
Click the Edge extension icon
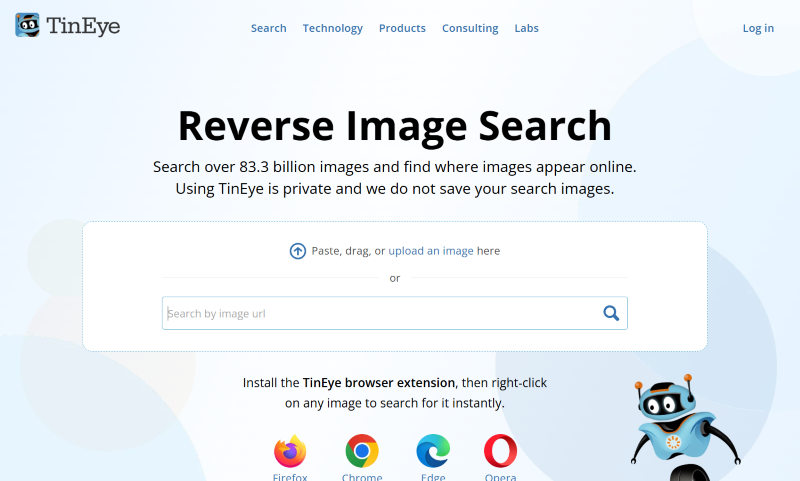(x=433, y=451)
